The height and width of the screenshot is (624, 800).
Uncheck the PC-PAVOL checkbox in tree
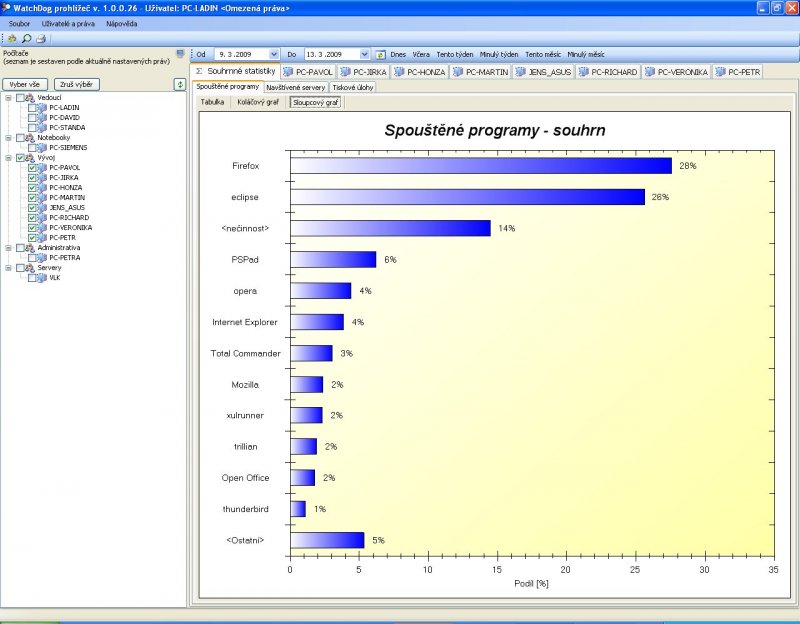(x=32, y=168)
